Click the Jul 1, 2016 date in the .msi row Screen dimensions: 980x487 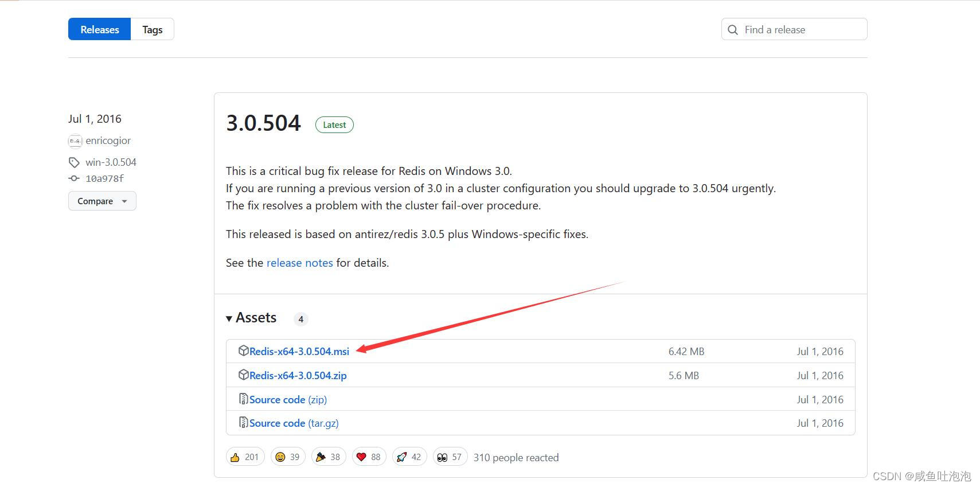click(x=820, y=351)
